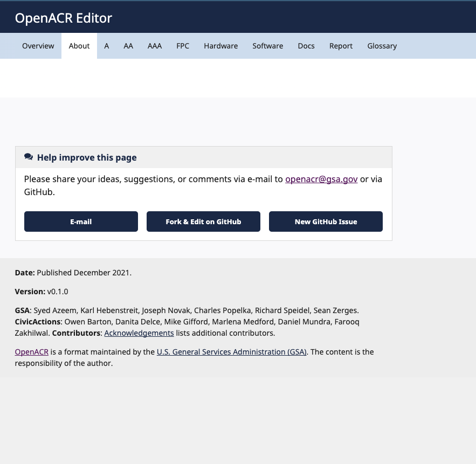Open the OpenACR link

pos(31,351)
